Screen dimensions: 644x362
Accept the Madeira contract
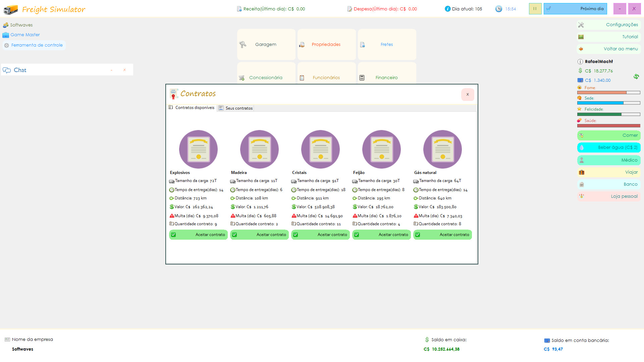click(x=259, y=235)
